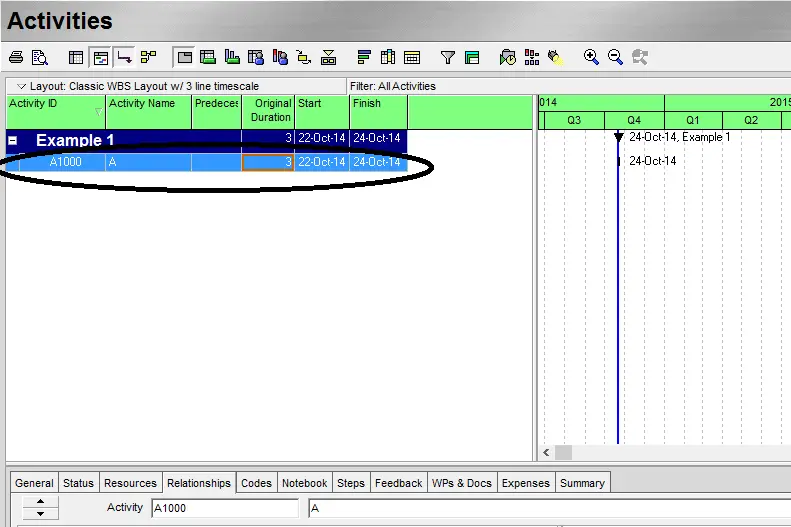Click the Filter: All Activities label
Viewport: 791px width, 527px height.
click(x=393, y=86)
